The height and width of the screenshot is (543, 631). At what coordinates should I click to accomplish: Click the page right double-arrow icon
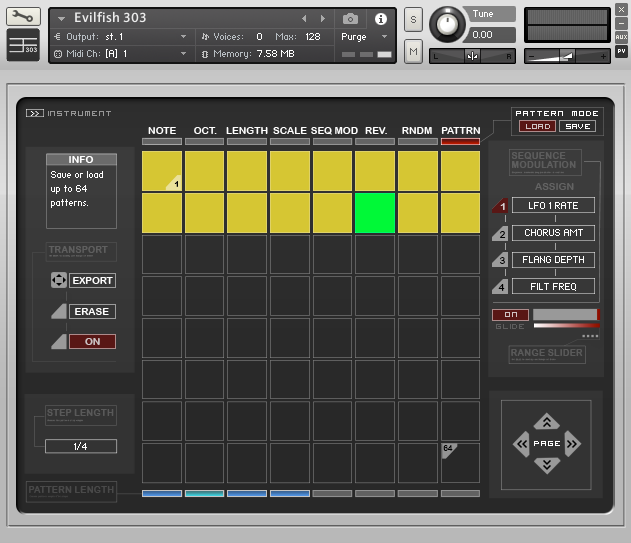point(572,443)
